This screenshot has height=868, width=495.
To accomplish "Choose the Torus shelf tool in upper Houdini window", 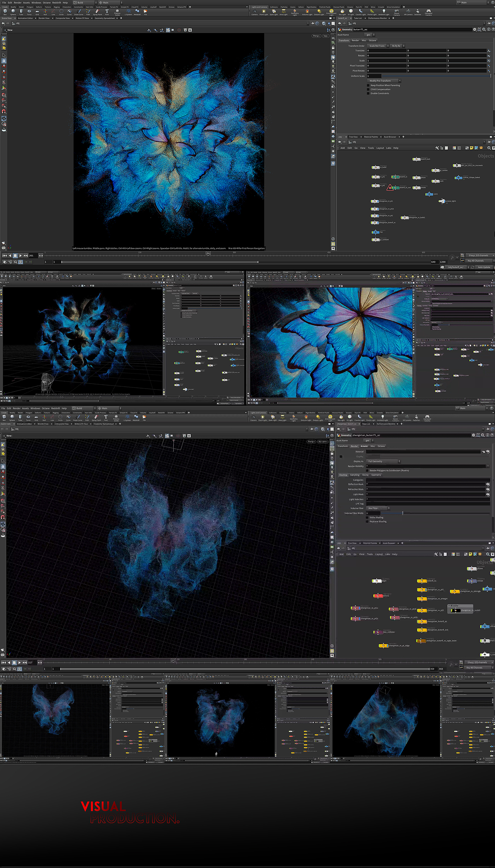I will [29, 12].
